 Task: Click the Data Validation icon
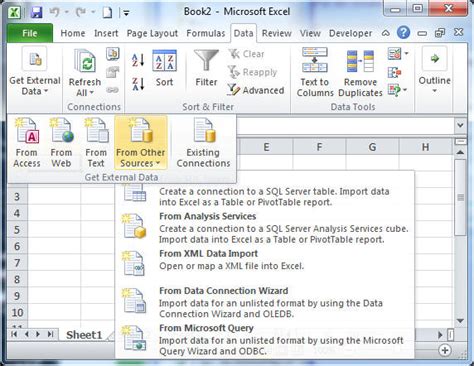(394, 54)
